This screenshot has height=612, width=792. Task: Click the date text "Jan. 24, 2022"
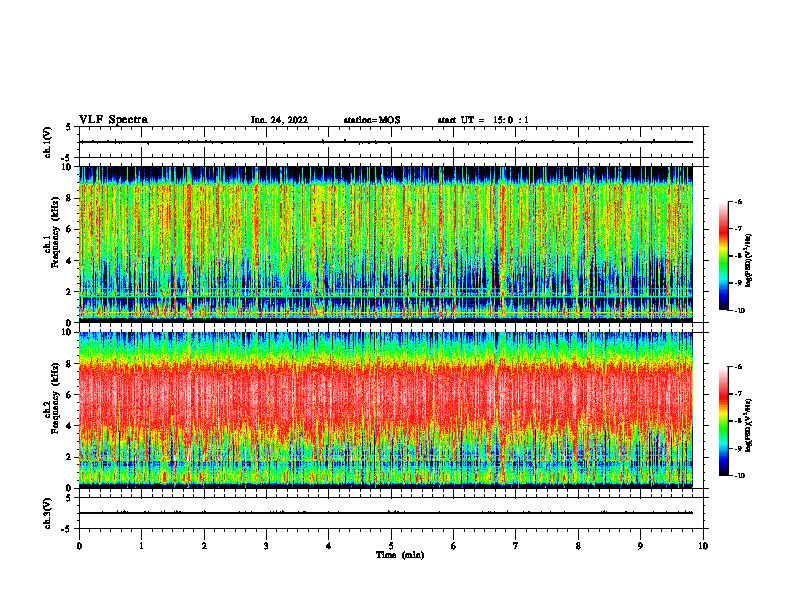click(279, 120)
